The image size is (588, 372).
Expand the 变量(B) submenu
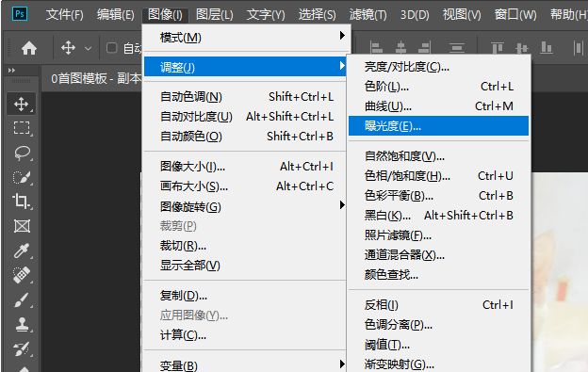(245, 364)
